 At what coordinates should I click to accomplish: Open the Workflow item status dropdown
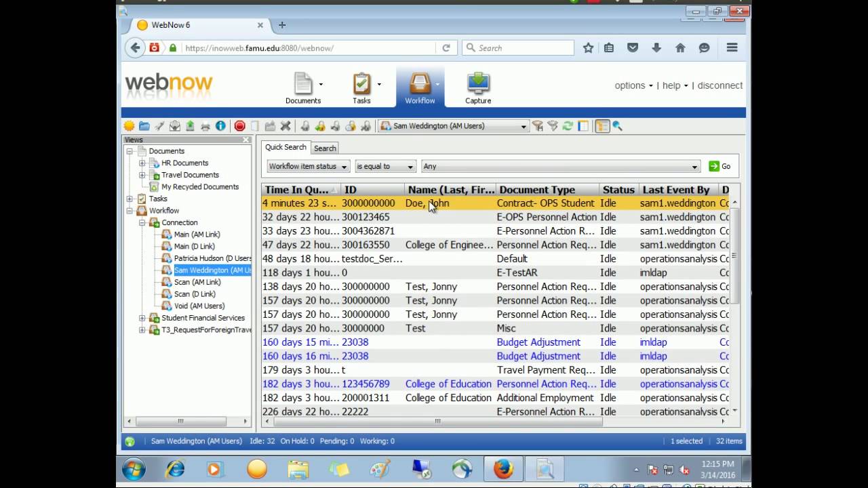pos(309,166)
